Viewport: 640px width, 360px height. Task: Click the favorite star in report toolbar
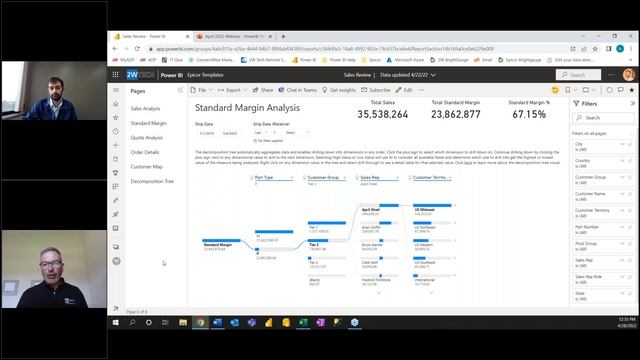(x=632, y=90)
